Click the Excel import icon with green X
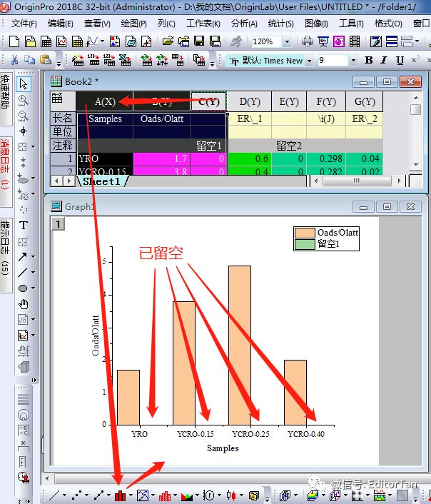Screen dimensions: 431x504 (x=125, y=60)
